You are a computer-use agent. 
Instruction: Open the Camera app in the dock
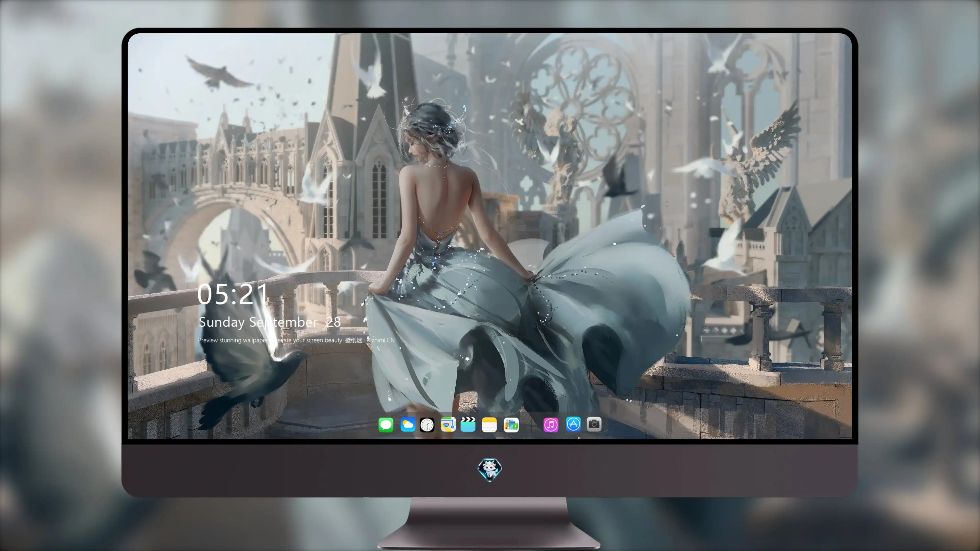pos(594,424)
